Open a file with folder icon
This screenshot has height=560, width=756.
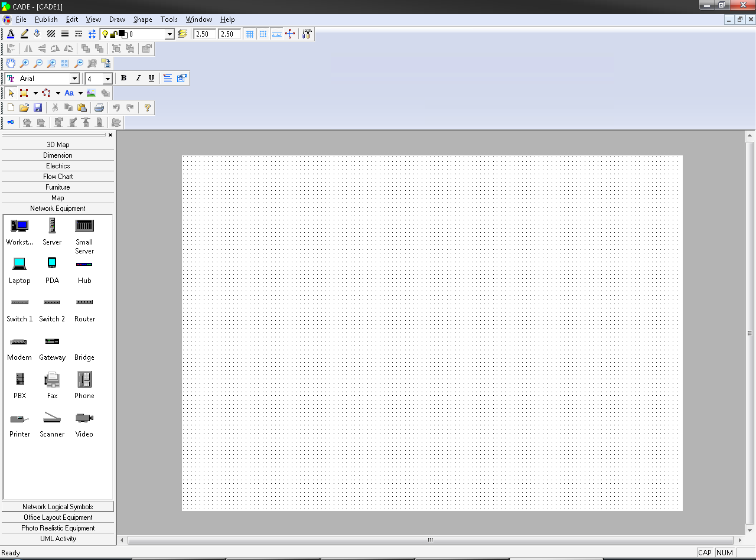pos(24,108)
